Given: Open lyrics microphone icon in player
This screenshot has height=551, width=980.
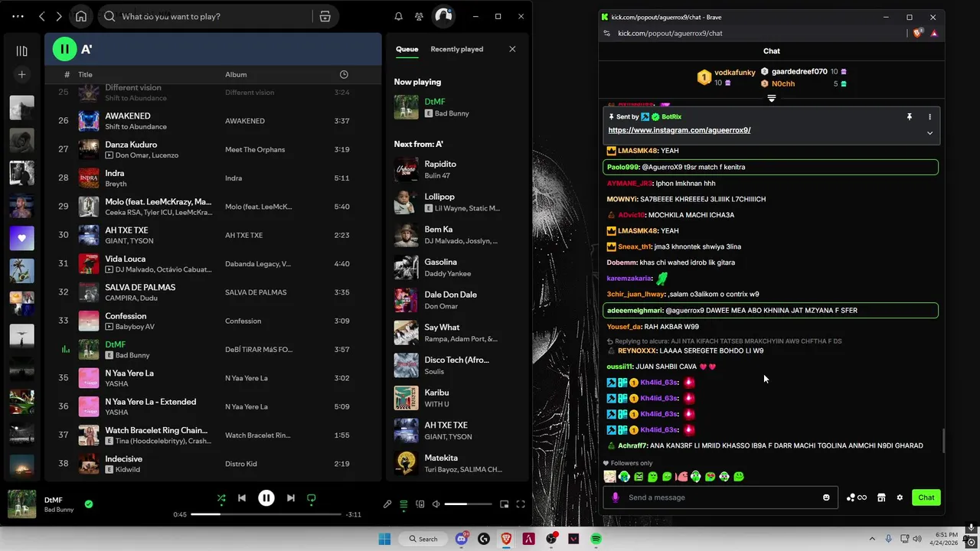Looking at the screenshot, I should click(x=387, y=504).
